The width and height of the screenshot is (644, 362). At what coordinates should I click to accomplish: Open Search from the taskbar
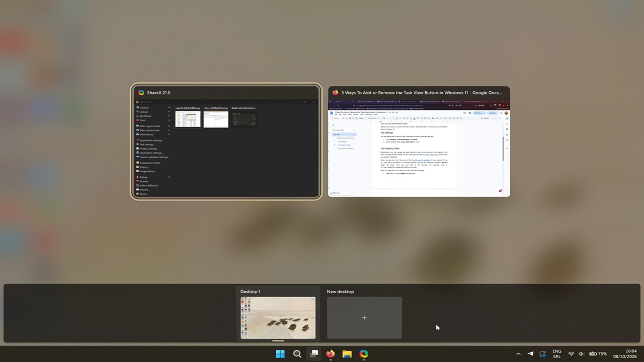(x=297, y=354)
